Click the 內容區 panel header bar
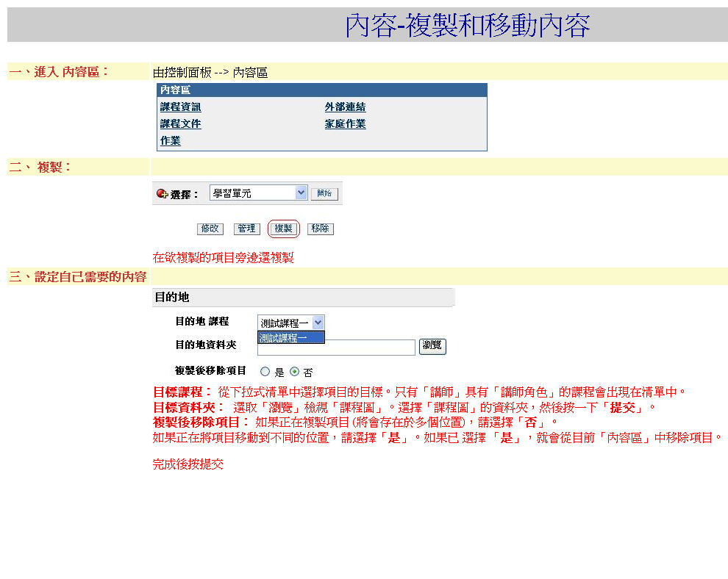Viewport: 728px width, 579px height. (321, 90)
